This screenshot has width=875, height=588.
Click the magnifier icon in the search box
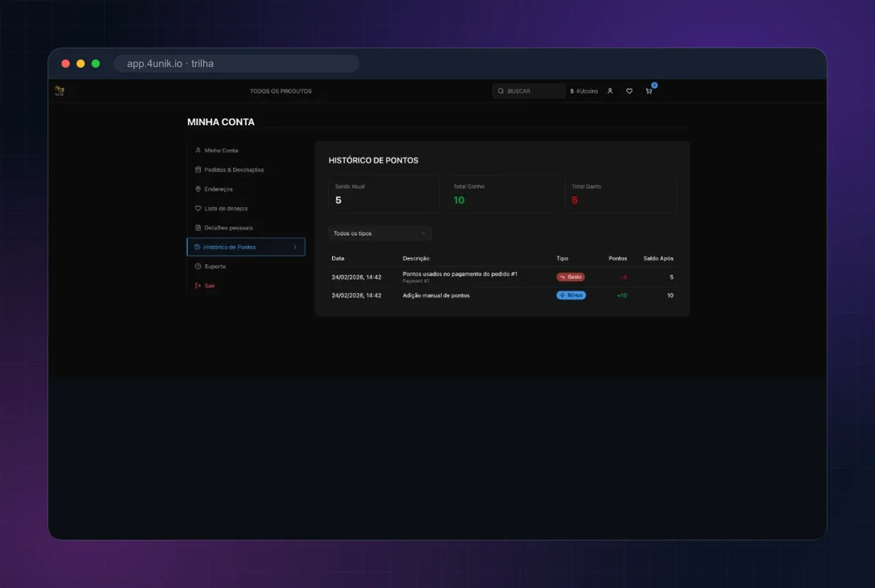[500, 91]
